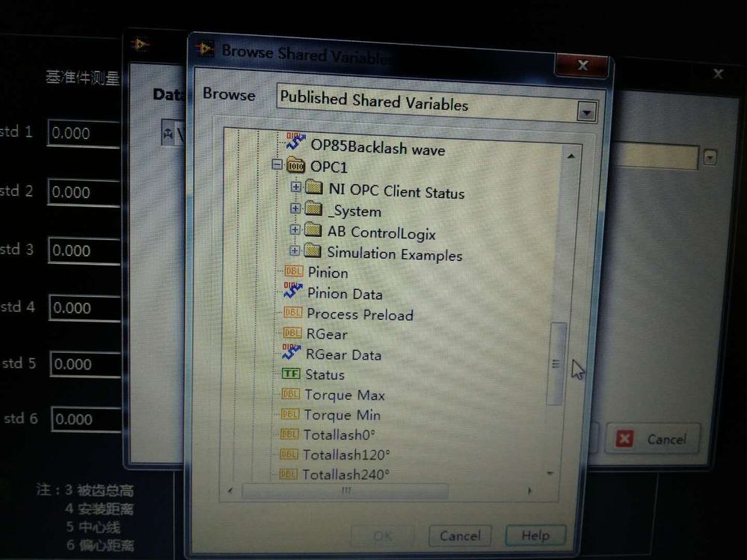Image resolution: width=747 pixels, height=560 pixels.
Task: Click the AB ControlLogix folder icon
Action: coord(313,230)
